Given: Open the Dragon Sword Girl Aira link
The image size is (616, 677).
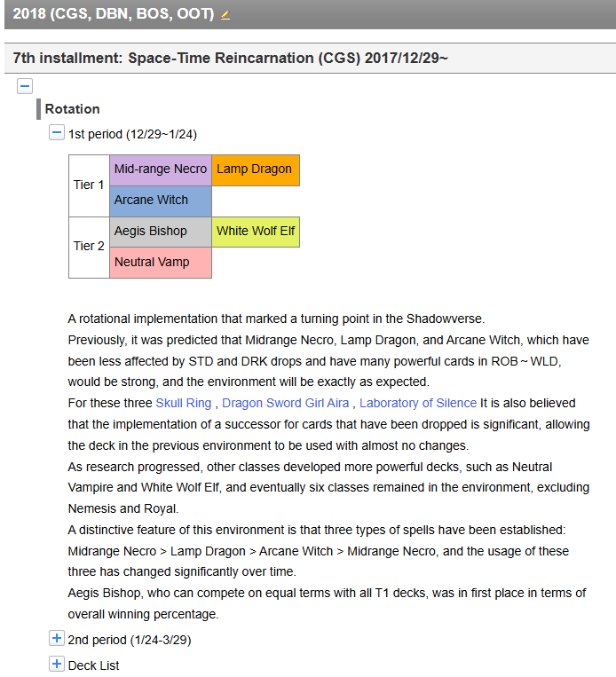Looking at the screenshot, I should coord(285,403).
